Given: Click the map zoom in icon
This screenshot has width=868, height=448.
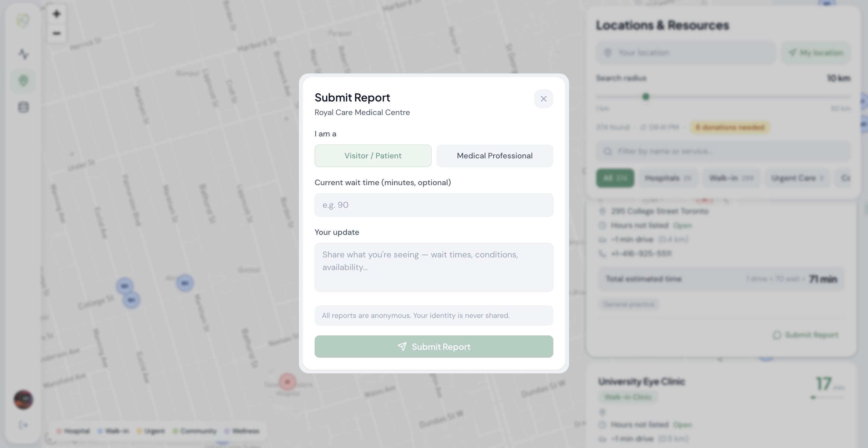Looking at the screenshot, I should click(x=57, y=14).
